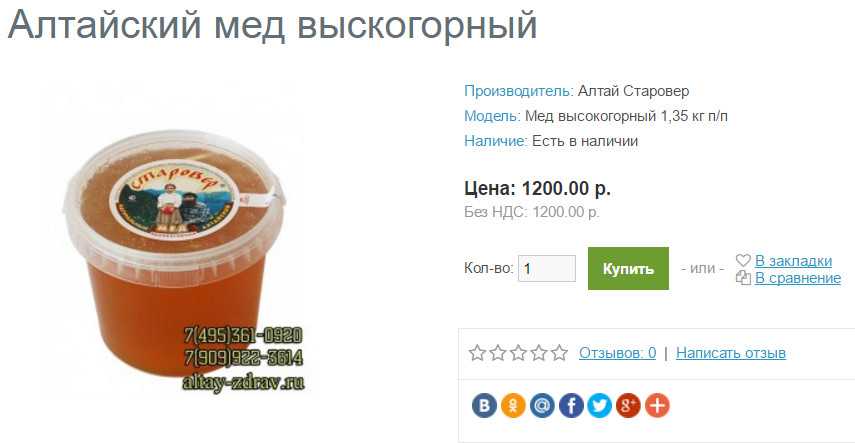
Task: Click the Производитель label
Action: [519, 91]
